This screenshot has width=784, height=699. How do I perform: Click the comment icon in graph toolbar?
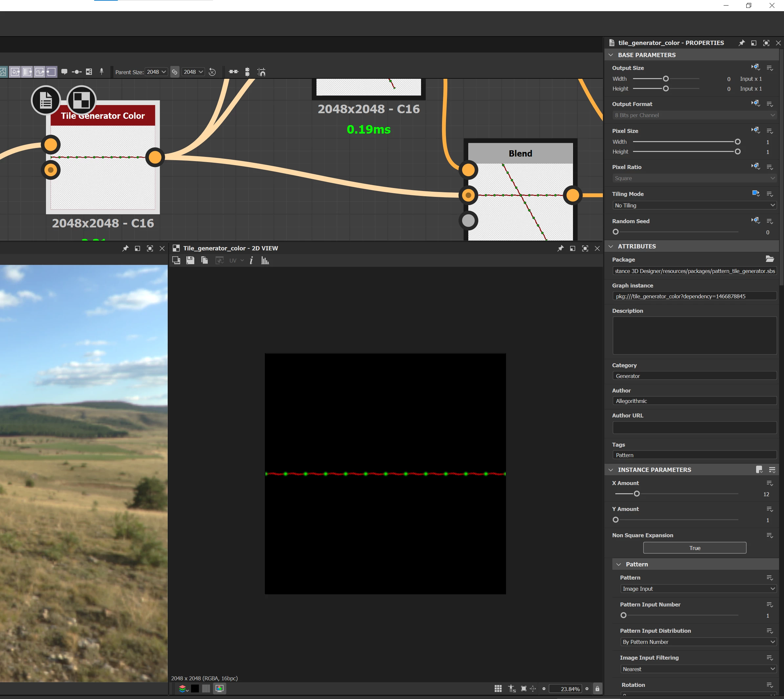64,72
